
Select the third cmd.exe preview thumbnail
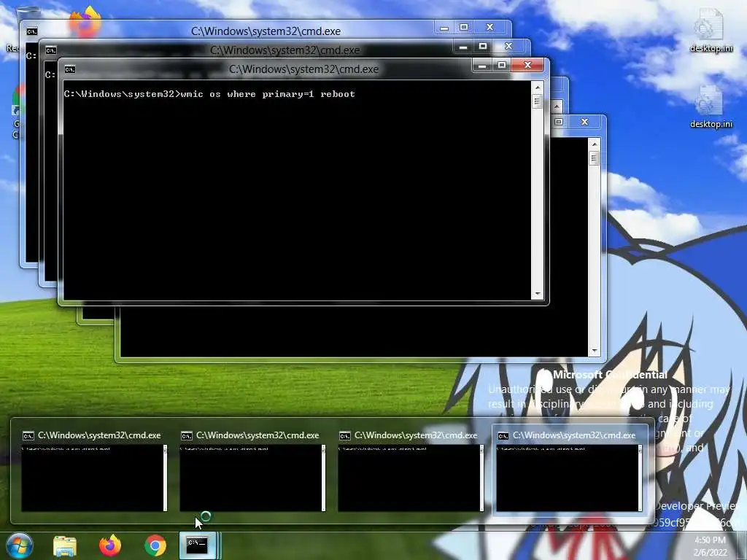[410, 478]
